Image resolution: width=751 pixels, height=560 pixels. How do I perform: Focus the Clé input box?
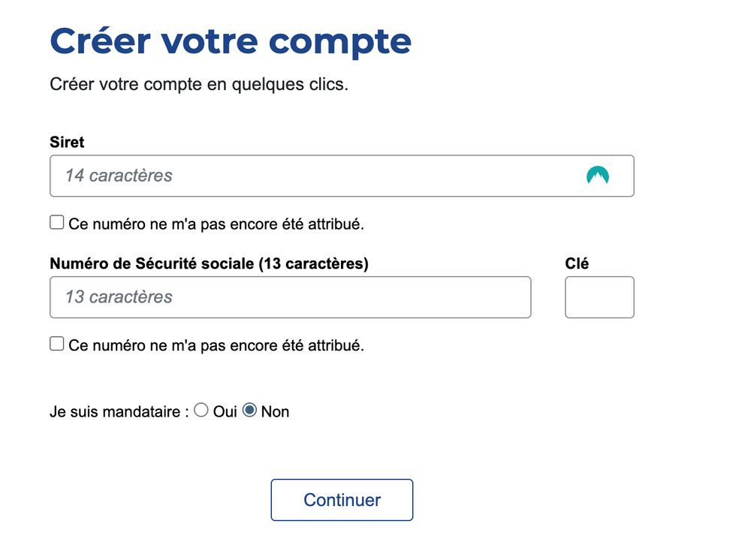(599, 297)
